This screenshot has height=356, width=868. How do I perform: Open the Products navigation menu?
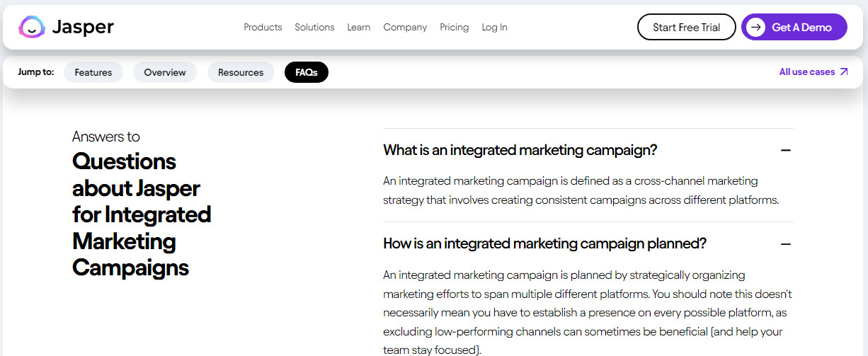click(x=263, y=27)
